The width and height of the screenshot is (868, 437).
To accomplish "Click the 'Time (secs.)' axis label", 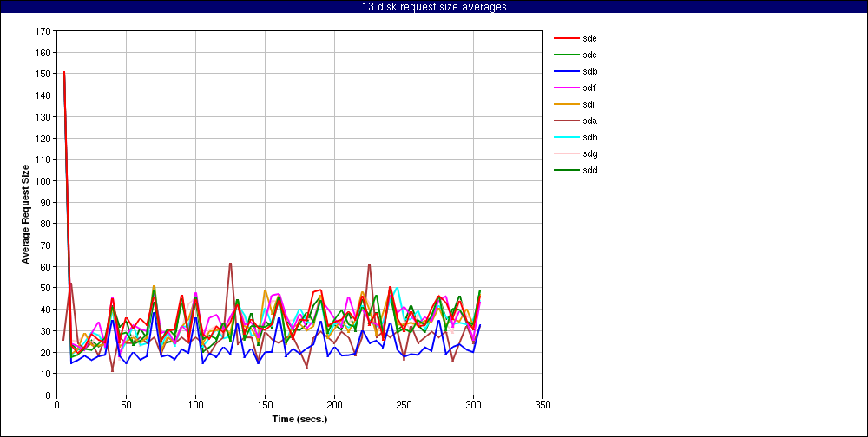I will 300,419.
